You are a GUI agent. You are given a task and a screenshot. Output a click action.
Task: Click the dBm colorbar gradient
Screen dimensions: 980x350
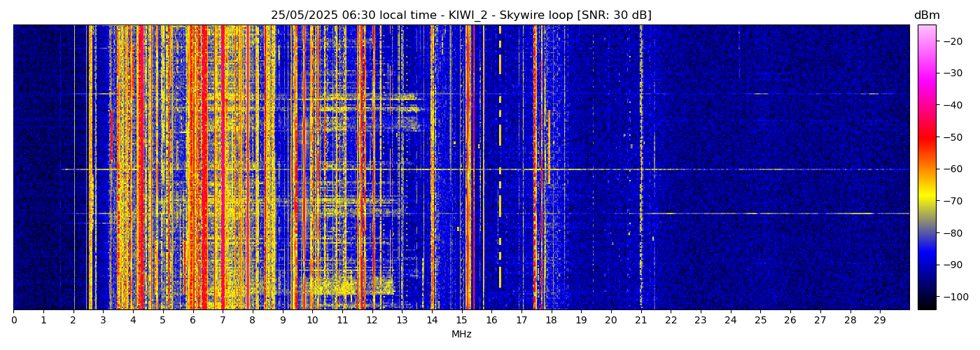click(927, 167)
